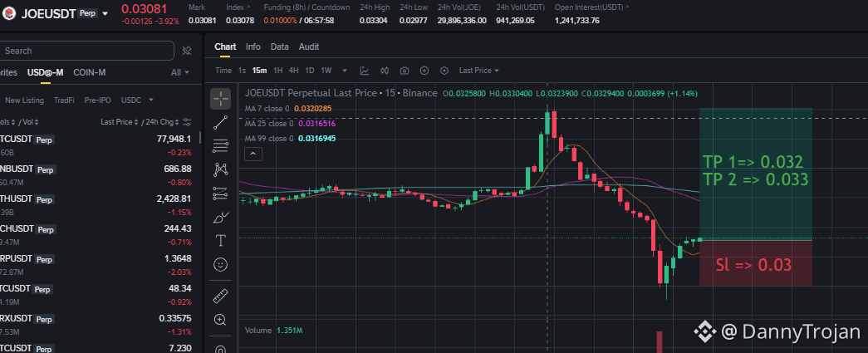Viewport: 868px width, 353px height.
Task: Take a chart snapshot with camera icon
Action: pyautogui.click(x=405, y=71)
